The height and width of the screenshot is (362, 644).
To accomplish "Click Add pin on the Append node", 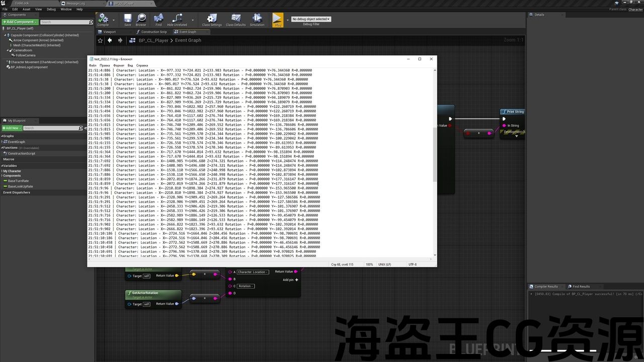I will point(291,280).
